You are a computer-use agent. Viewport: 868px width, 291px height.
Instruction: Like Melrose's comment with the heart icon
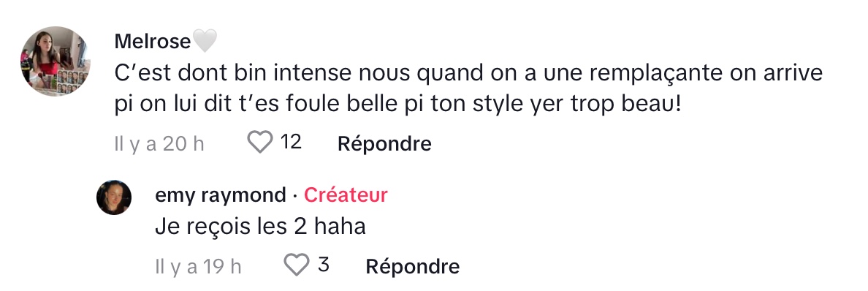259,143
